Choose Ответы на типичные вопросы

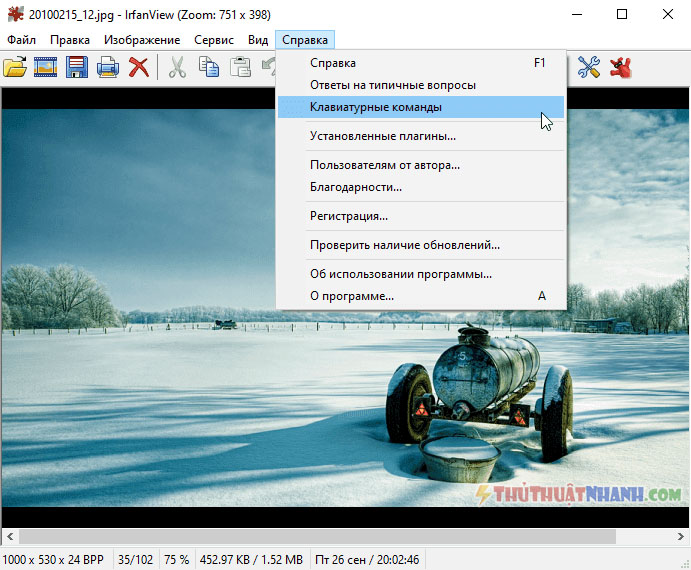[x=421, y=85]
